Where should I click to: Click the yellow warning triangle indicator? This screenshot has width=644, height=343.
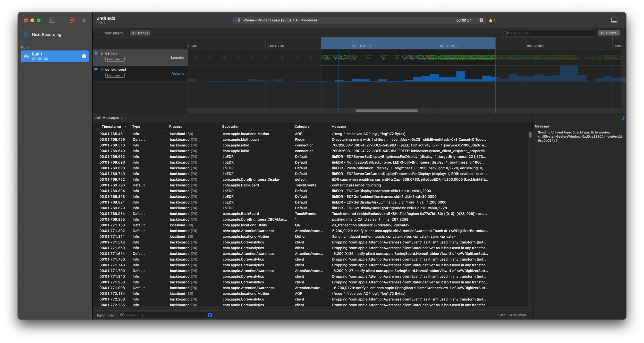[490, 20]
